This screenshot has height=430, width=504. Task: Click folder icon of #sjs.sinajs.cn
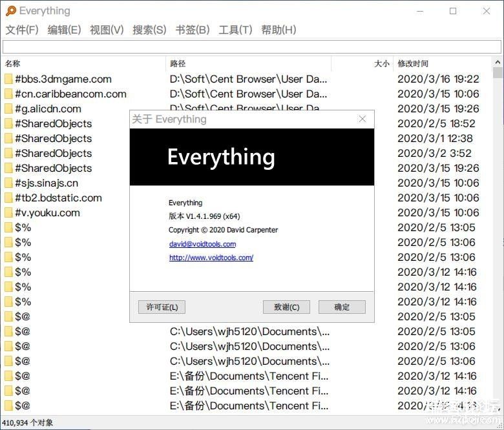click(x=8, y=183)
